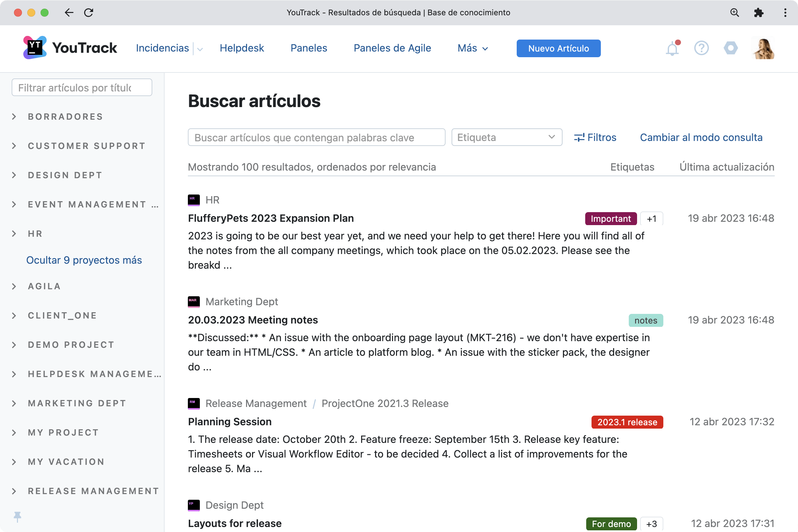The height and width of the screenshot is (532, 798).
Task: Reload the page with refresh icon
Action: 88,13
